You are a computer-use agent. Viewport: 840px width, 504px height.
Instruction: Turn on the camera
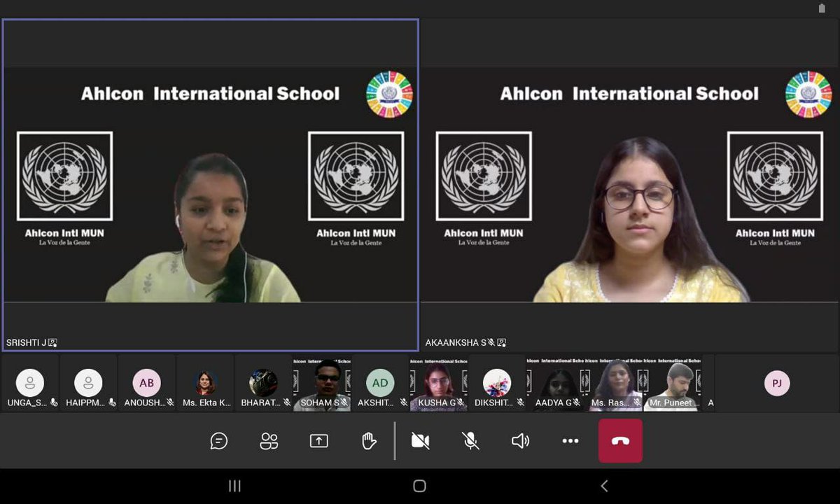tap(420, 441)
